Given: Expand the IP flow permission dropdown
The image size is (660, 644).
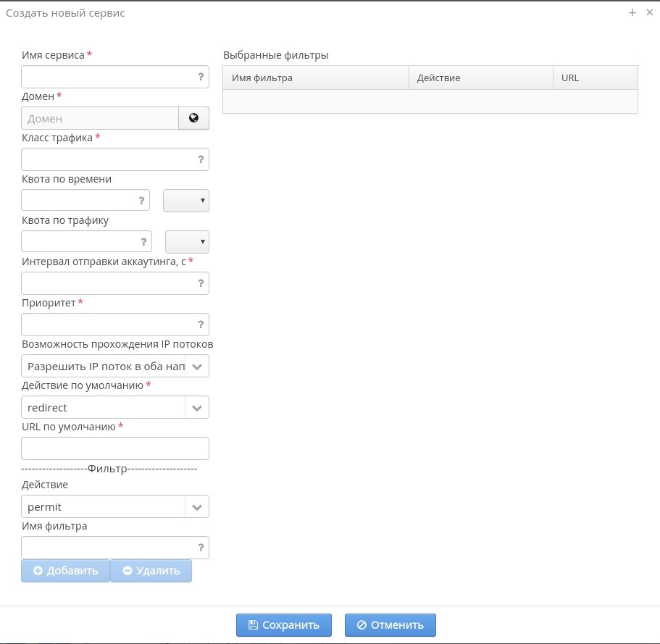Looking at the screenshot, I should [x=197, y=367].
